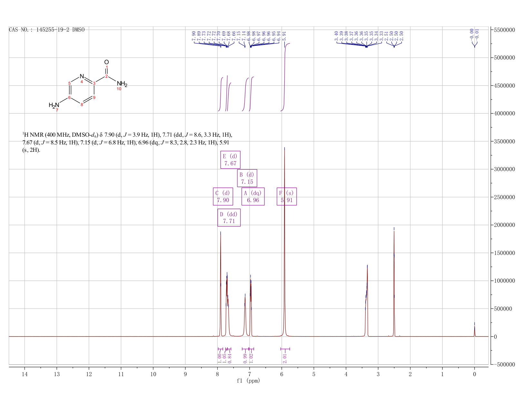Click the carbonyl oxygen atom in structure
The image size is (532, 411).
(106, 62)
